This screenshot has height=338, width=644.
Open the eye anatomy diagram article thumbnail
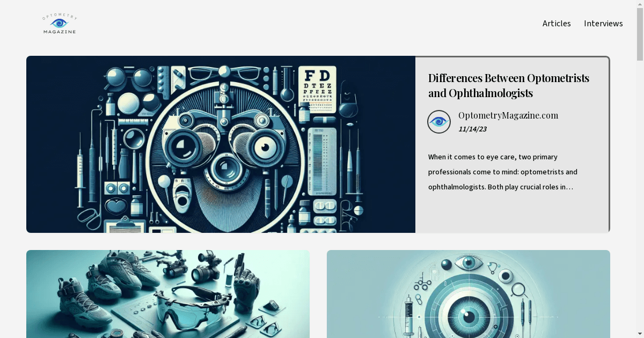point(469,293)
